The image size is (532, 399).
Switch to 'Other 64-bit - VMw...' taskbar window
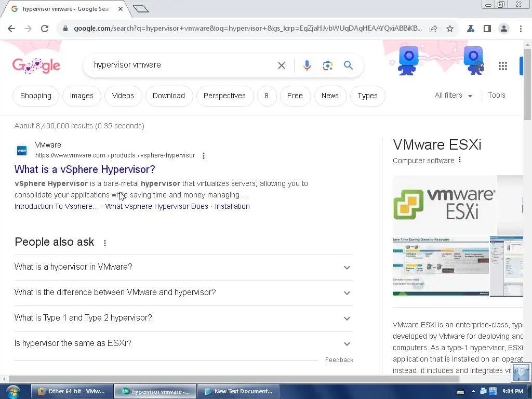pos(72,392)
